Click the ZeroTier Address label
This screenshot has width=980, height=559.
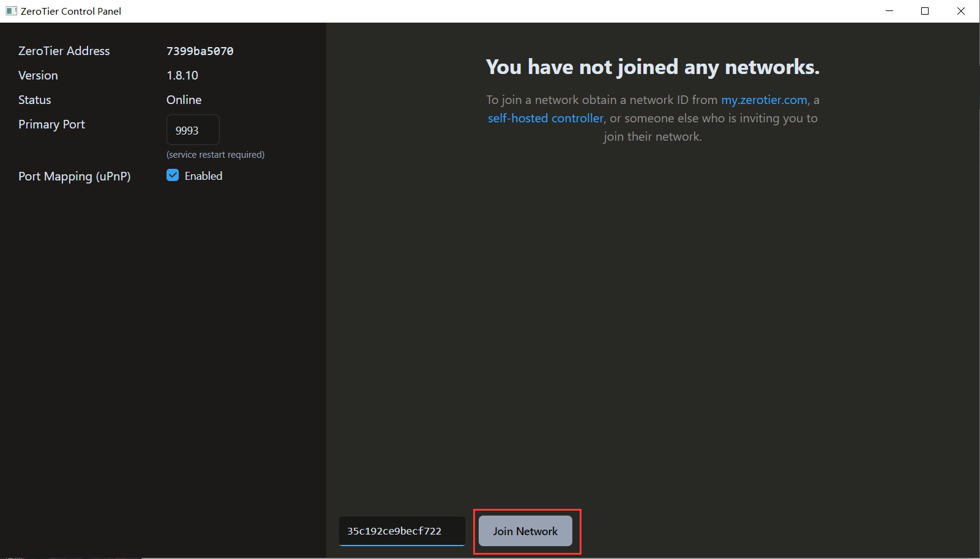[64, 51]
